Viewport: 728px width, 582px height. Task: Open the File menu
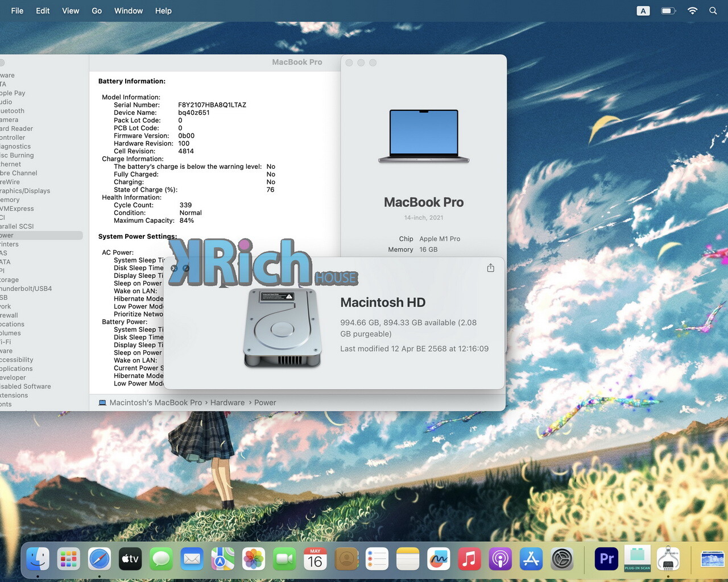pos(17,11)
